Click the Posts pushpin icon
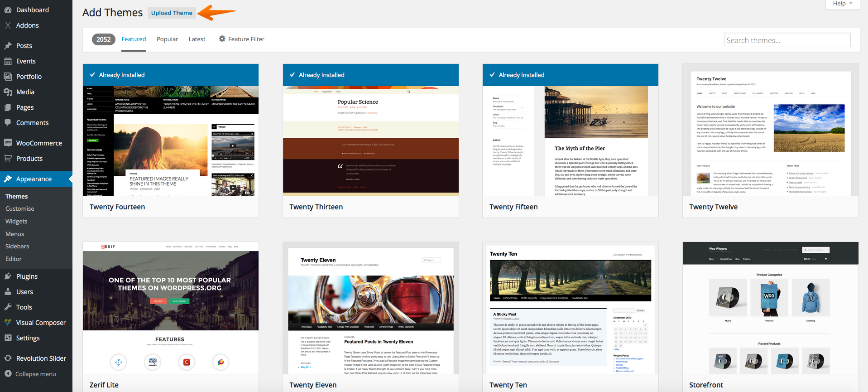 [x=8, y=46]
